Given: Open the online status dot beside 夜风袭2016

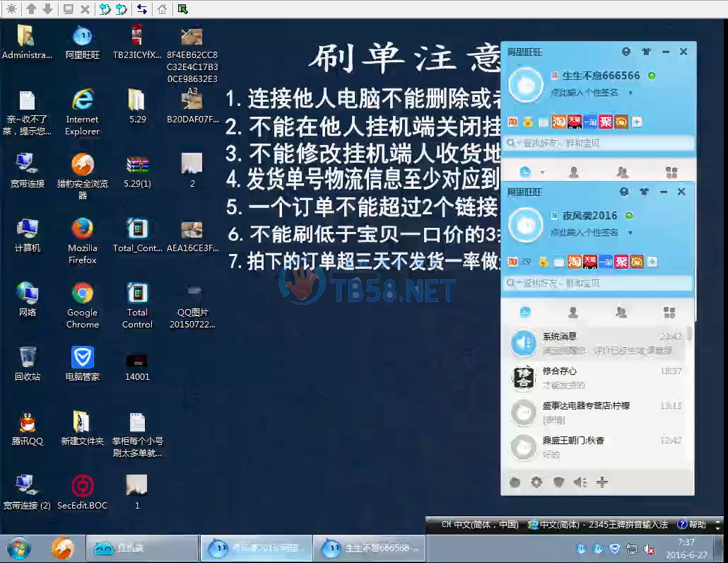Looking at the screenshot, I should coord(629,216).
